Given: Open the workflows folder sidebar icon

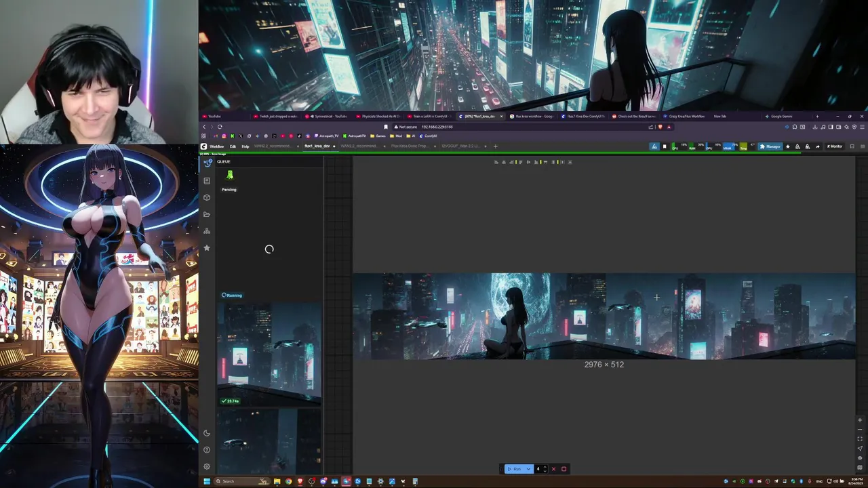Looking at the screenshot, I should click(207, 214).
